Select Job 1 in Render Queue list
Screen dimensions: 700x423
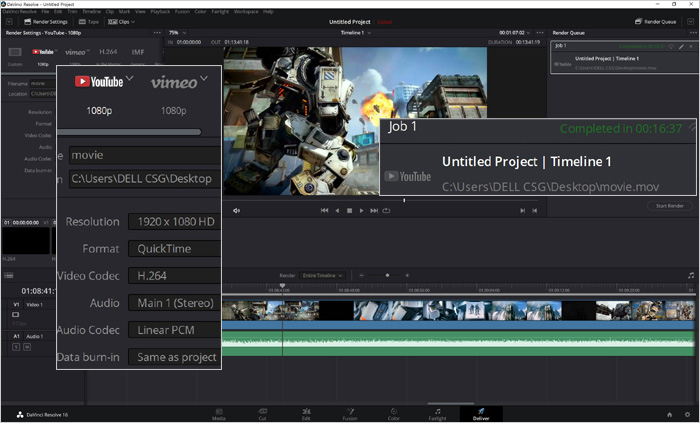(624, 57)
